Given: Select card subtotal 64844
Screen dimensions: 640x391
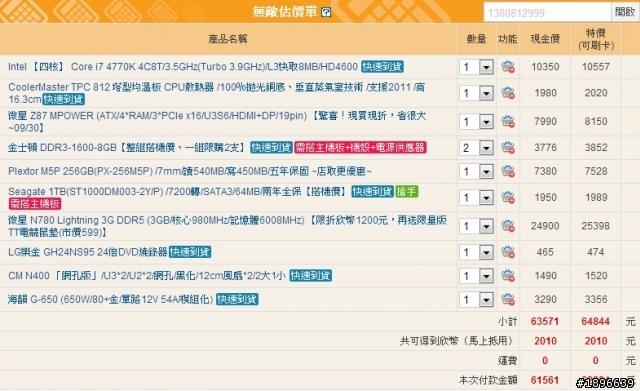Looking at the screenshot, I should coord(596,321).
